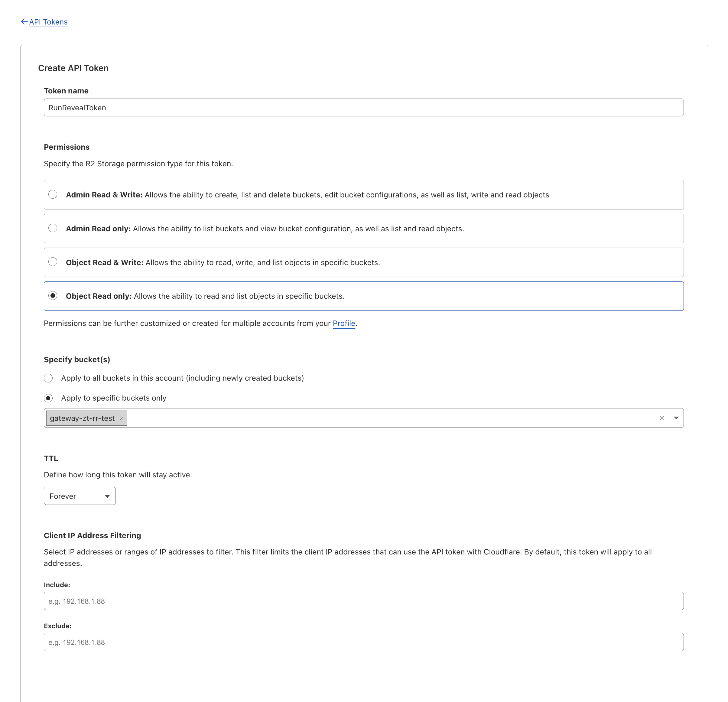
Task: Apply token to all buckets in account
Action: tap(48, 378)
